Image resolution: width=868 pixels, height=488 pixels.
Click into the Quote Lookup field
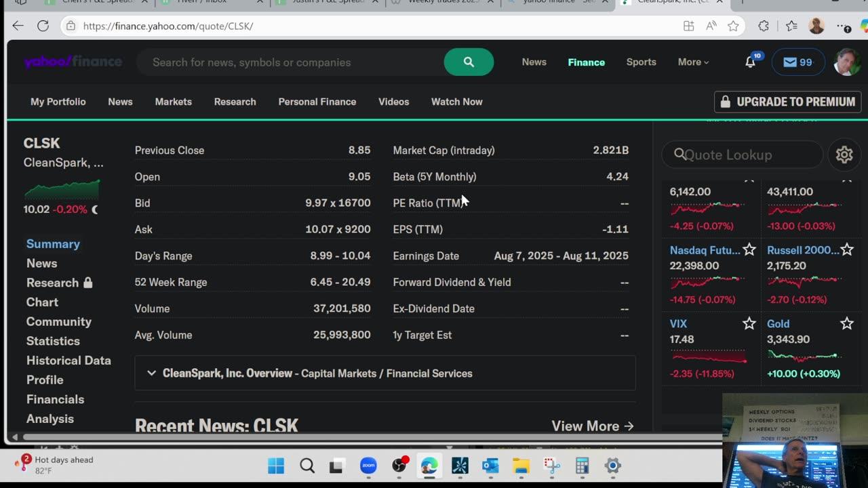743,155
